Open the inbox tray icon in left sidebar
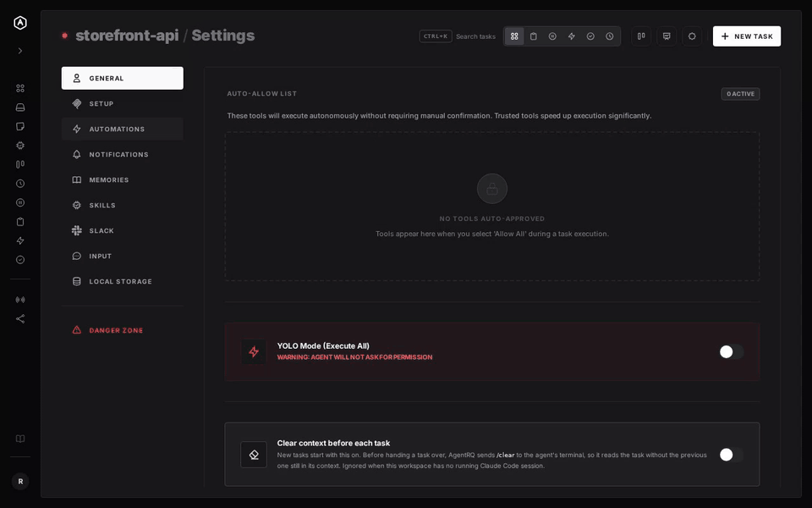 20,108
